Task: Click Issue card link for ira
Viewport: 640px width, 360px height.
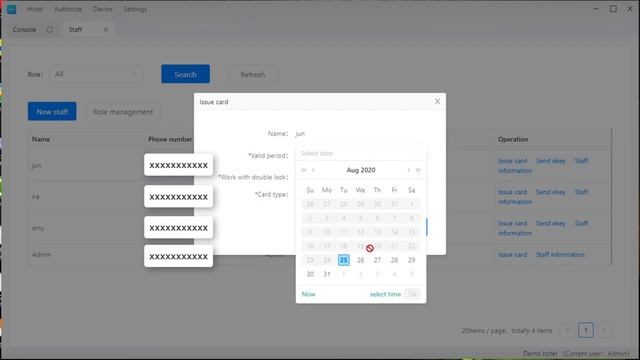Action: pos(512,192)
